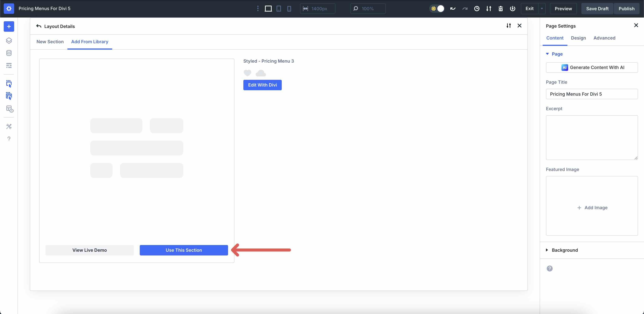644x314 pixels.
Task: Open the wireframe view icon in the sidebar
Action: pos(9,65)
